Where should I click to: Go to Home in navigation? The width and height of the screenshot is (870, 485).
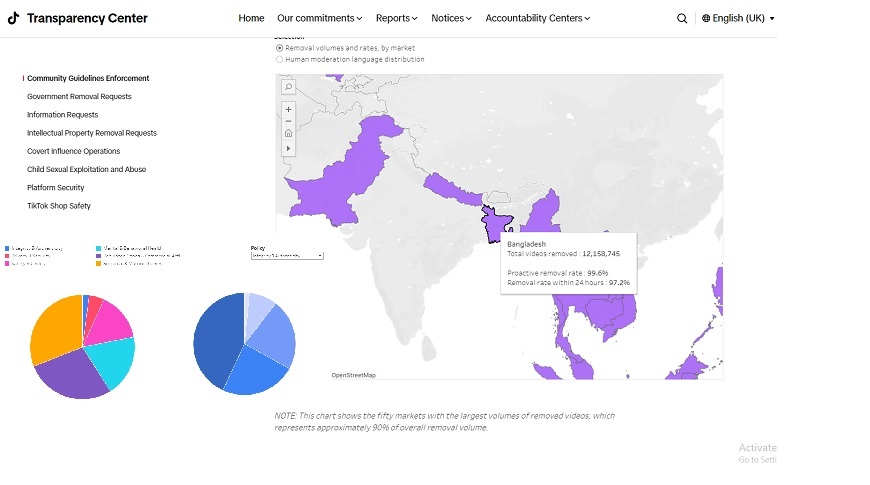pos(251,18)
